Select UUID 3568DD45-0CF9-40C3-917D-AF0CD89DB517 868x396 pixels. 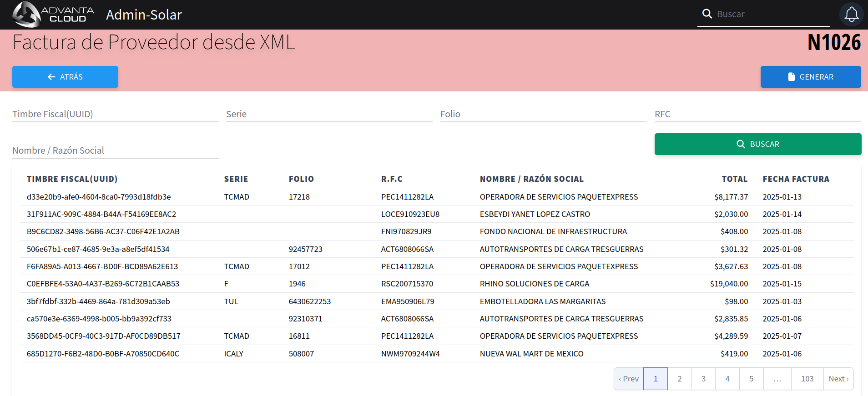[x=104, y=336]
